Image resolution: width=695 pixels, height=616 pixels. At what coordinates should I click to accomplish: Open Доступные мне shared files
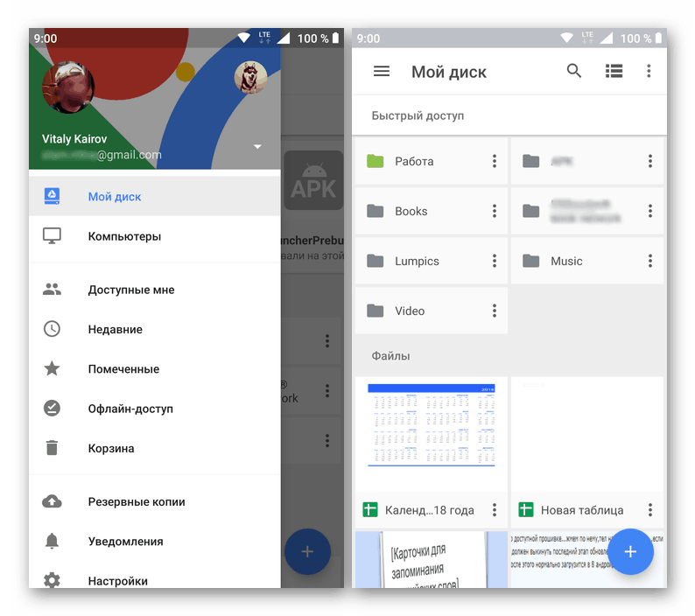(x=155, y=290)
